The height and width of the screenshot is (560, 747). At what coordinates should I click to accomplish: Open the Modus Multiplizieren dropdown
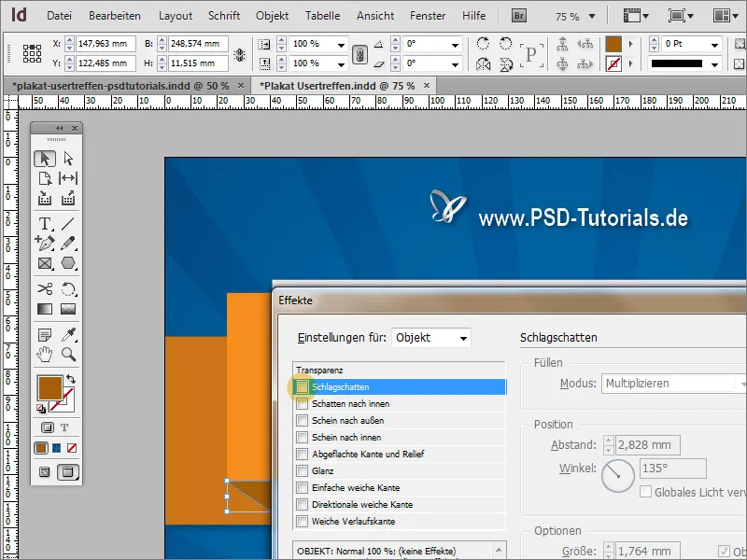(x=673, y=384)
